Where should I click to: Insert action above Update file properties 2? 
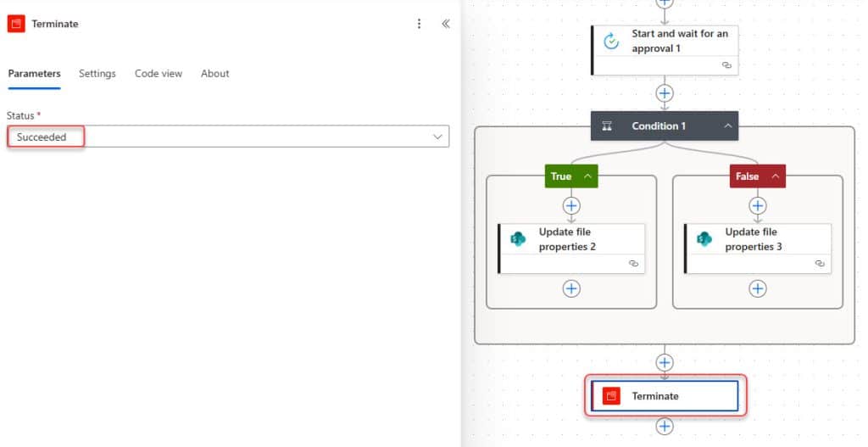[571, 205]
